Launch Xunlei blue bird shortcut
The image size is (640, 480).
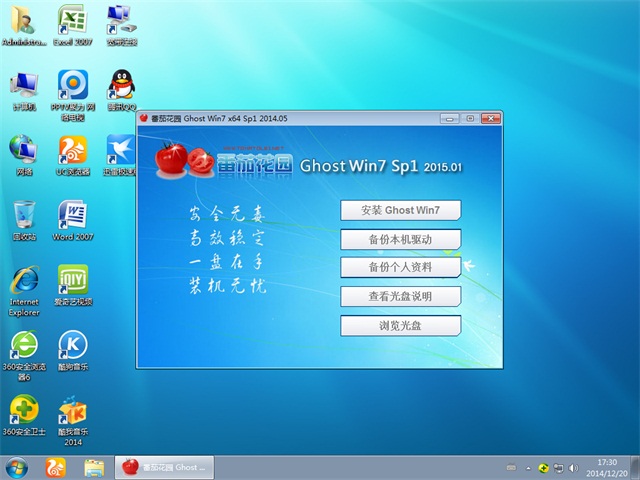coord(121,150)
